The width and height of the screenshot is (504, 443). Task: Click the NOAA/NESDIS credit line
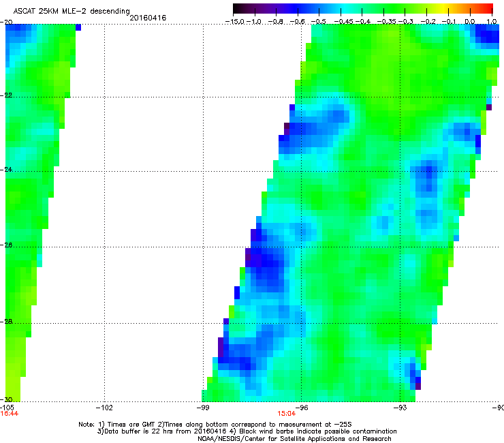[x=294, y=439]
